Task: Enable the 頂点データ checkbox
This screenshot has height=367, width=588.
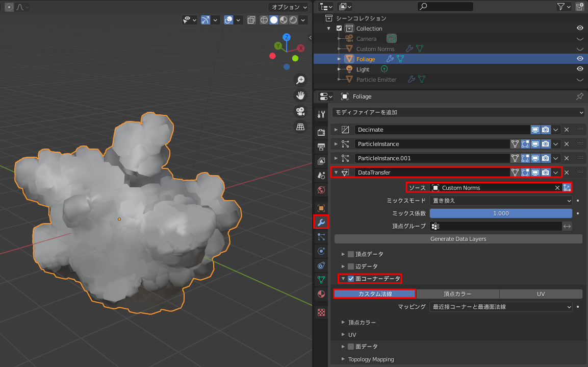Action: [351, 254]
